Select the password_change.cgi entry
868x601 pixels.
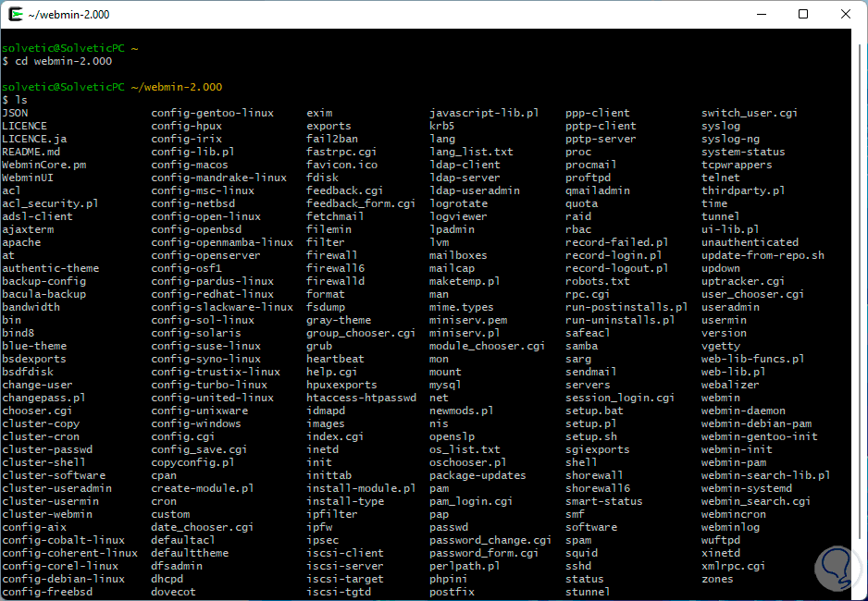(x=490, y=540)
